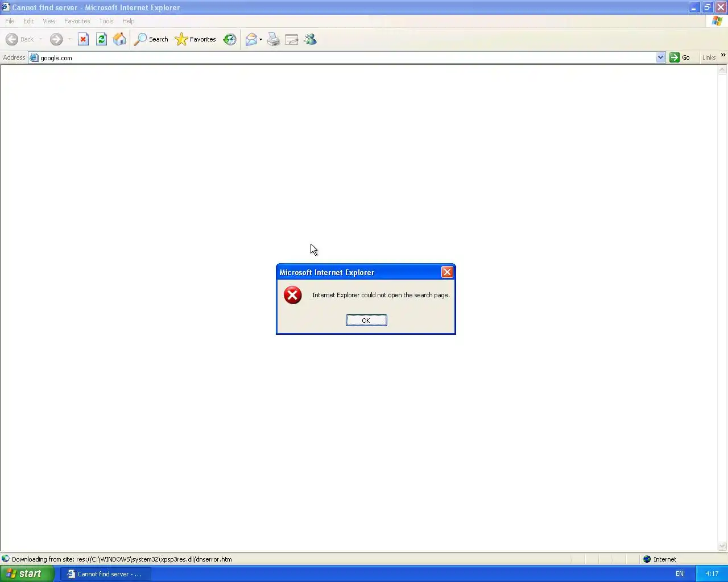Click OK in the error dialog
The height and width of the screenshot is (582, 728).
[366, 321]
